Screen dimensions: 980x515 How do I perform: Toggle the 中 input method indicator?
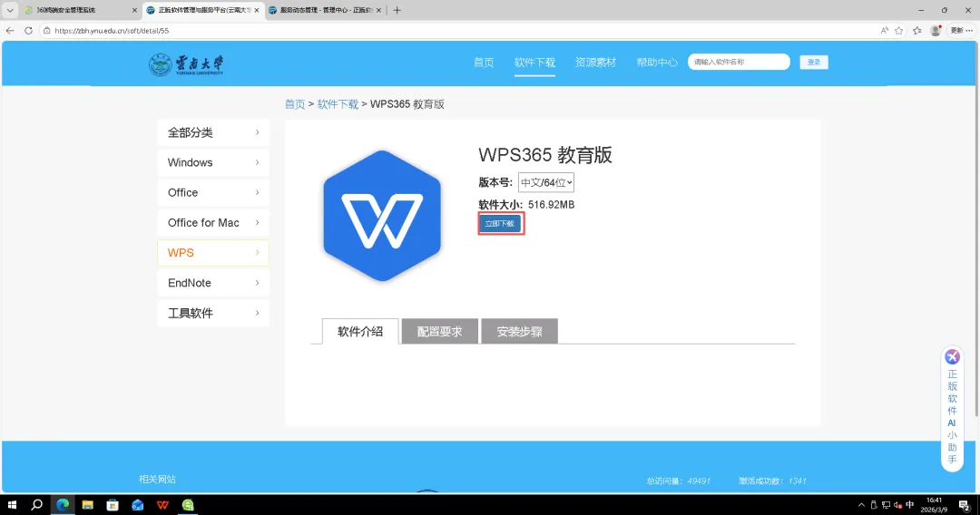[910, 505]
